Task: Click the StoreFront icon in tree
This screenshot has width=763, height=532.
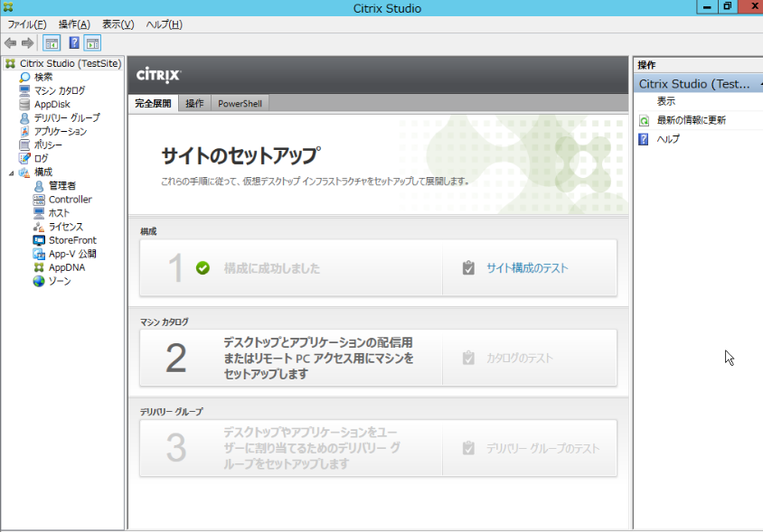Action: 39,240
